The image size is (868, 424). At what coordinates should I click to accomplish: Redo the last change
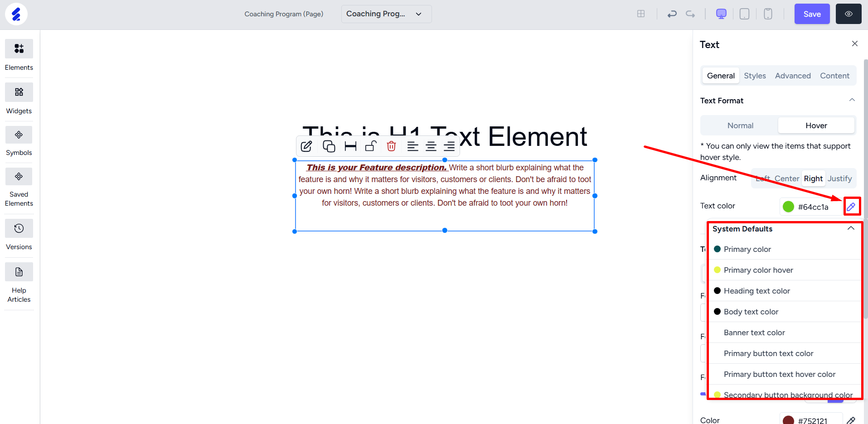[690, 14]
